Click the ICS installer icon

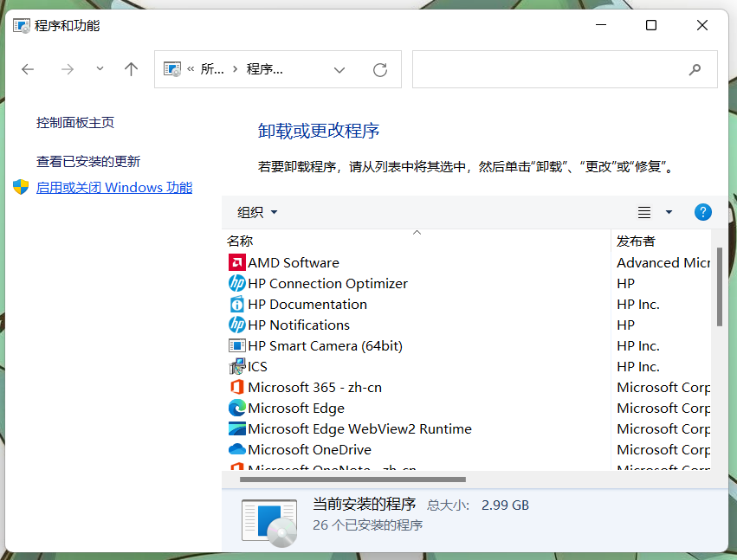237,366
